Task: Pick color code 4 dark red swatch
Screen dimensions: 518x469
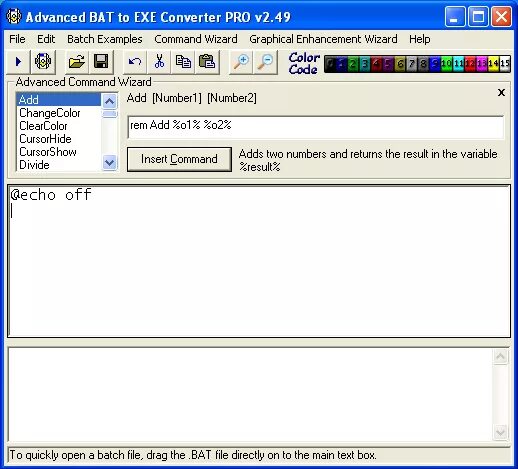Action: tap(376, 63)
